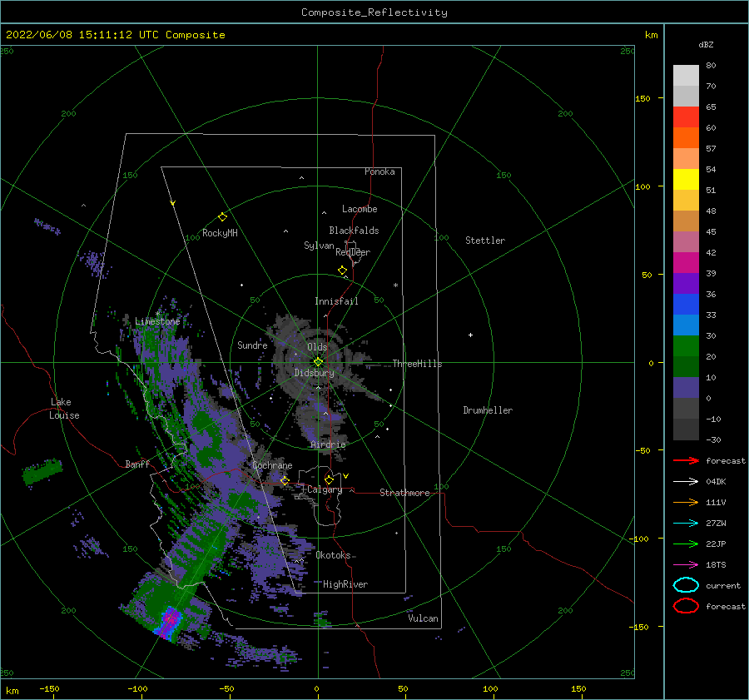Select the yellow 51-54 dBZ swatch
This screenshot has height=700, width=749.
coord(686,180)
